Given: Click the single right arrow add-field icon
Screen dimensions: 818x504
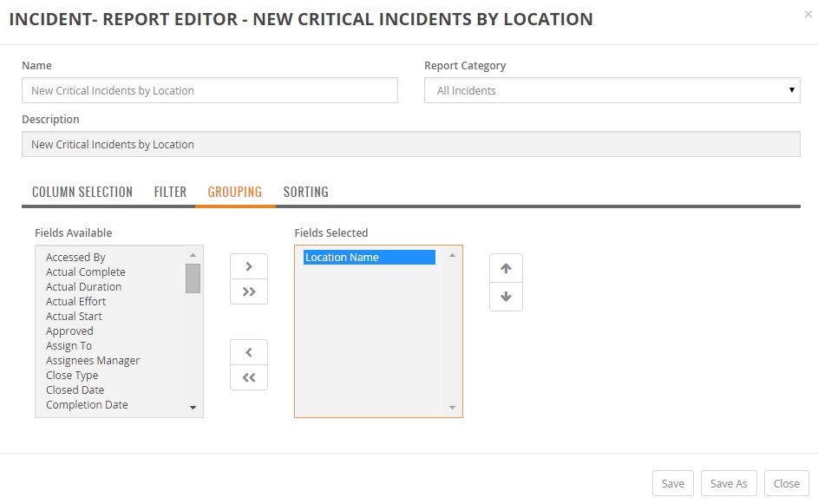Looking at the screenshot, I should click(249, 266).
